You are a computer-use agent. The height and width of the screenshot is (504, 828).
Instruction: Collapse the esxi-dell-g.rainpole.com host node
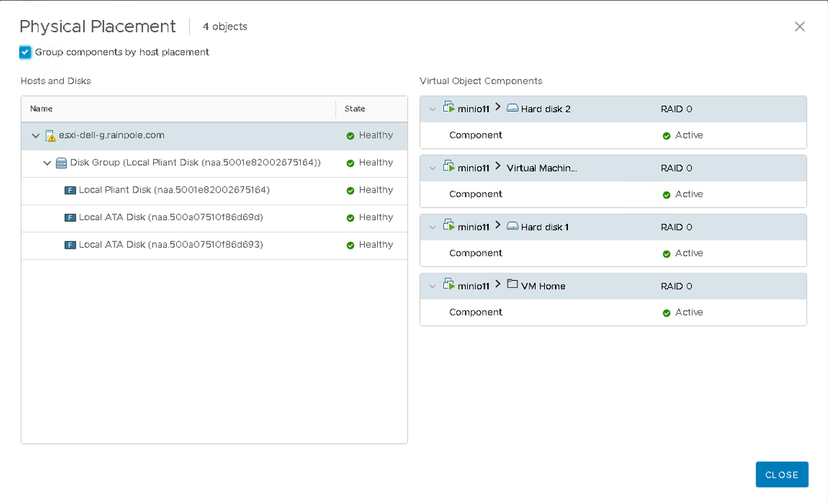(35, 135)
